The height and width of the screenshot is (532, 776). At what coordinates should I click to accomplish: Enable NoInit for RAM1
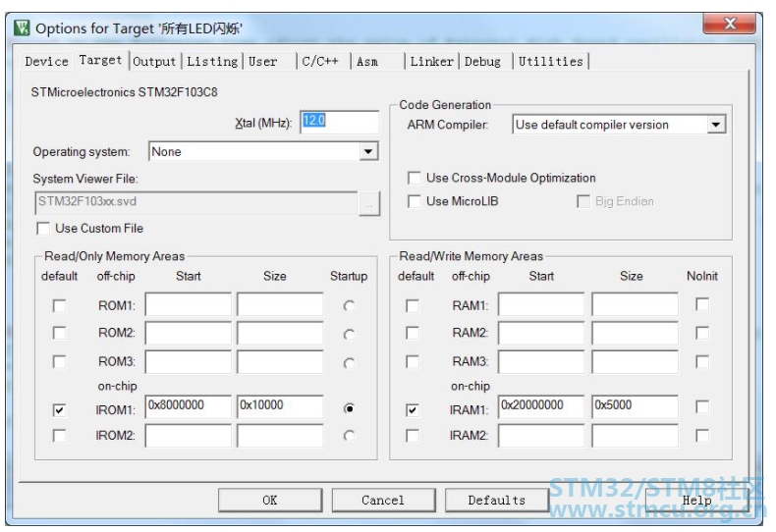tap(701, 304)
